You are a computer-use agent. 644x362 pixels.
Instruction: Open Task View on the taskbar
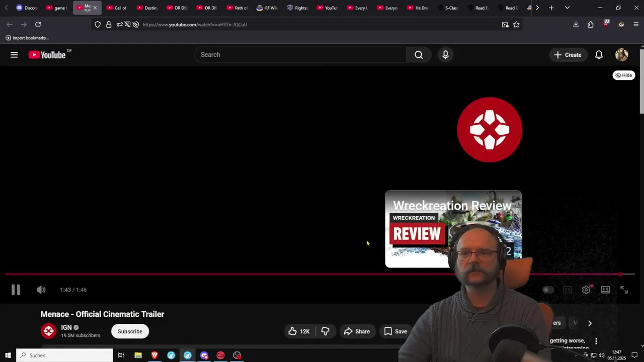click(x=121, y=355)
